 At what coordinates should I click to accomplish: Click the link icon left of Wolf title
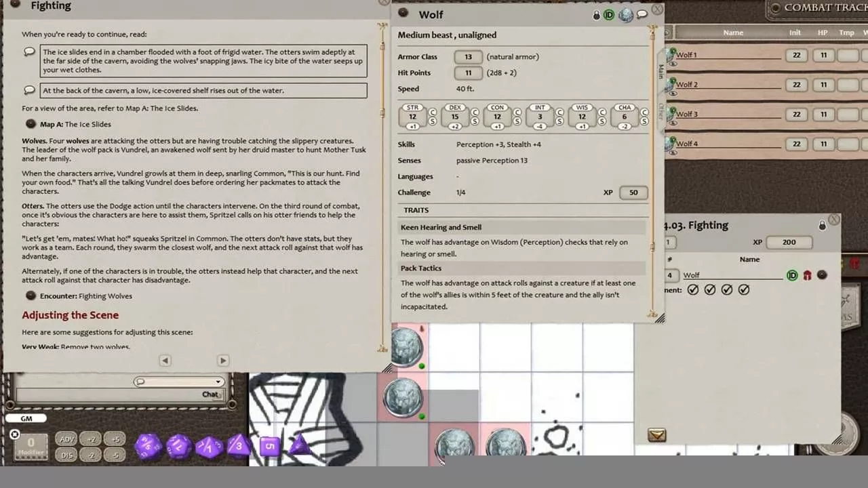(x=403, y=12)
